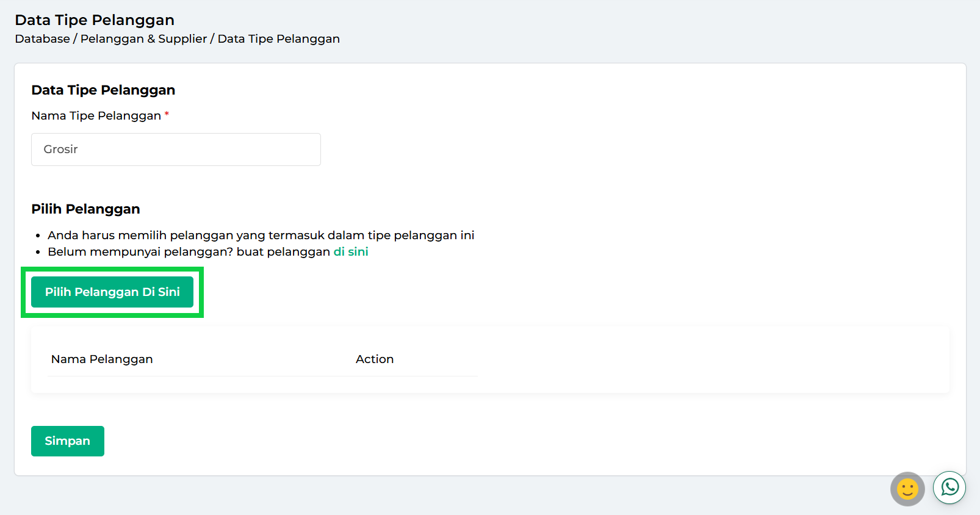Go to Database in the breadcrumb
Image resolution: width=980 pixels, height=515 pixels.
click(x=42, y=39)
